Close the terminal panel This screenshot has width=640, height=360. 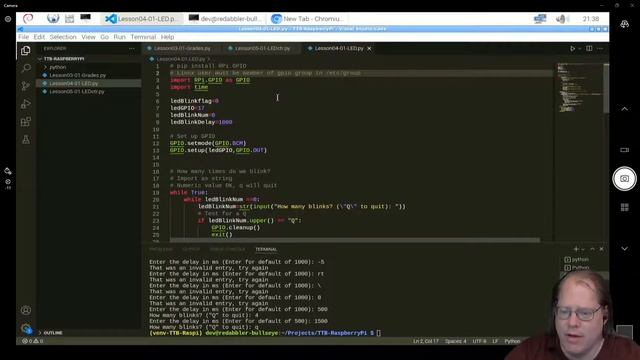[x=601, y=249]
